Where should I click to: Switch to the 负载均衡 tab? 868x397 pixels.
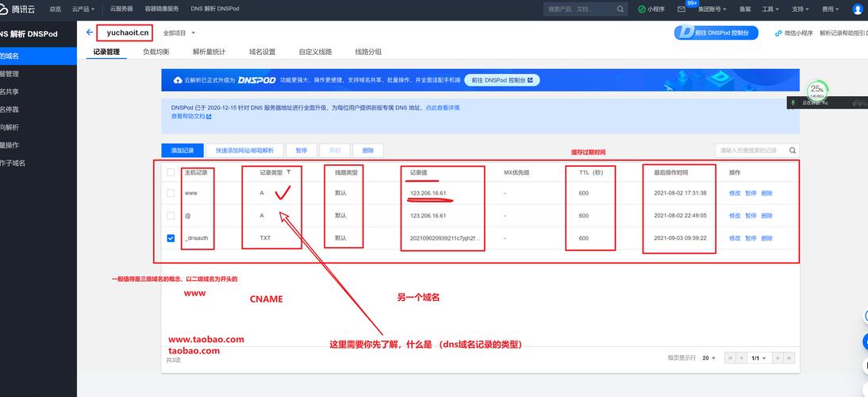pos(156,52)
